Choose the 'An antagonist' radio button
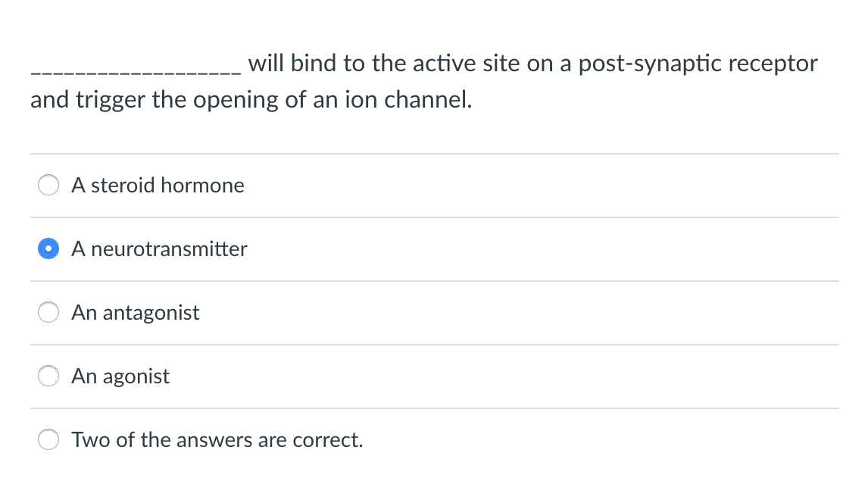Viewport: 868px width, 500px height. click(48, 311)
